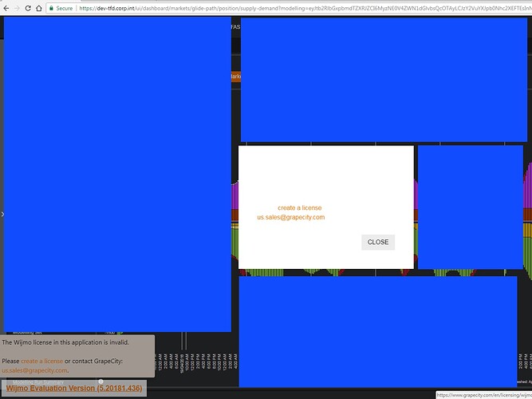The width and height of the screenshot is (532, 399).
Task: Open 'create a license' link in white dialog
Action: click(299, 207)
